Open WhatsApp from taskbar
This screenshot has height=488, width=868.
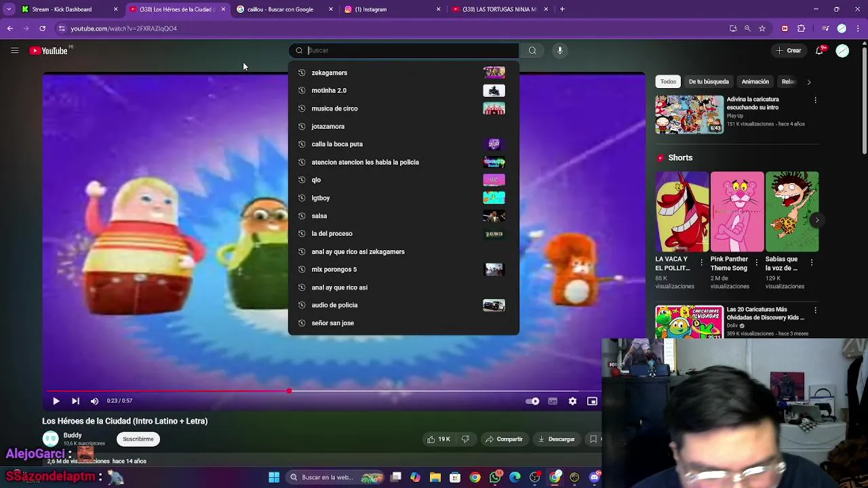click(x=495, y=477)
